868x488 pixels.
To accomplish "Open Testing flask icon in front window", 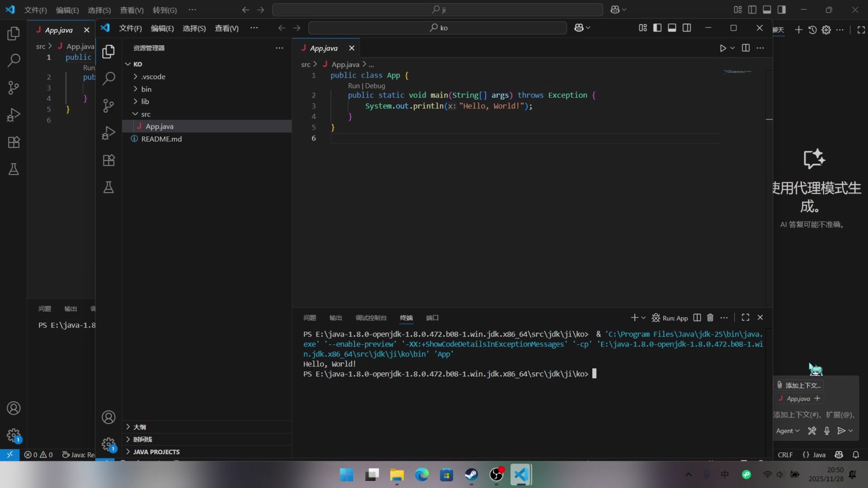I will tap(108, 187).
